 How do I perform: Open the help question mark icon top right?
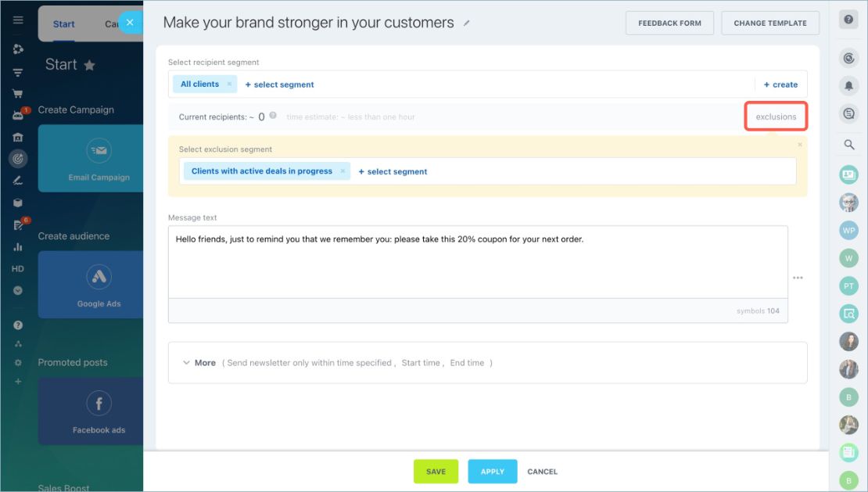[x=848, y=20]
